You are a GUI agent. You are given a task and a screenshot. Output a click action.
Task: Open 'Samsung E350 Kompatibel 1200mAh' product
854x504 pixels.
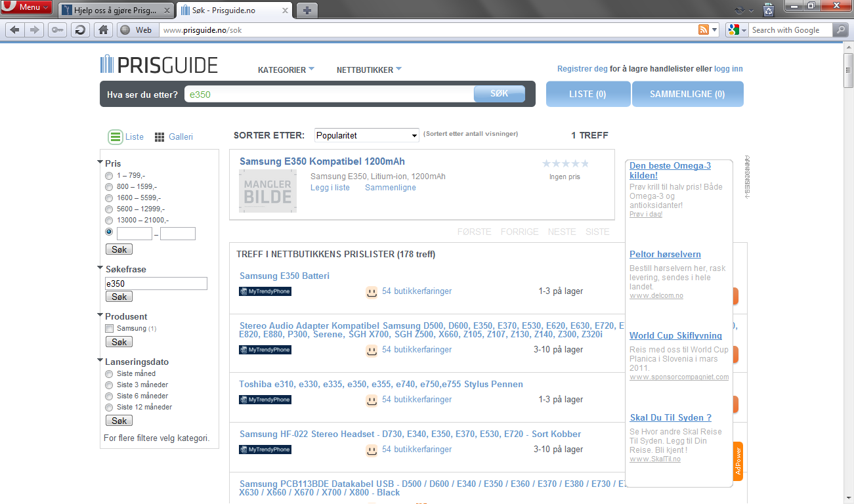[322, 161]
